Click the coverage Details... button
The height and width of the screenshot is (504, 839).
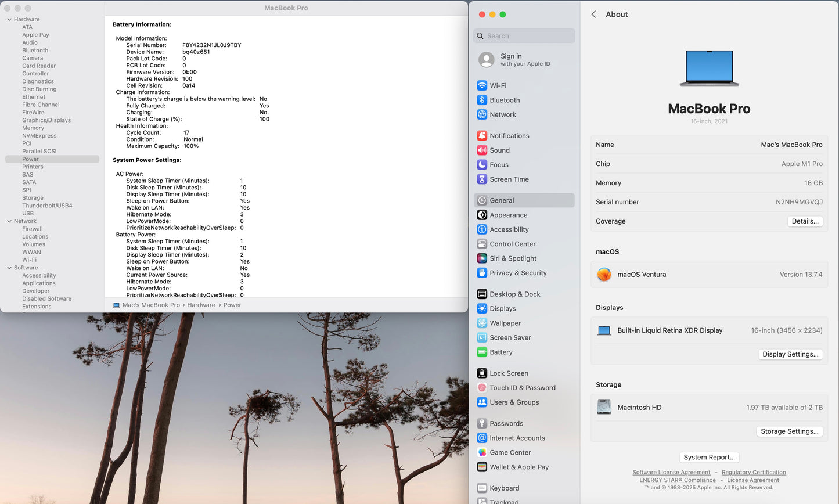(805, 221)
